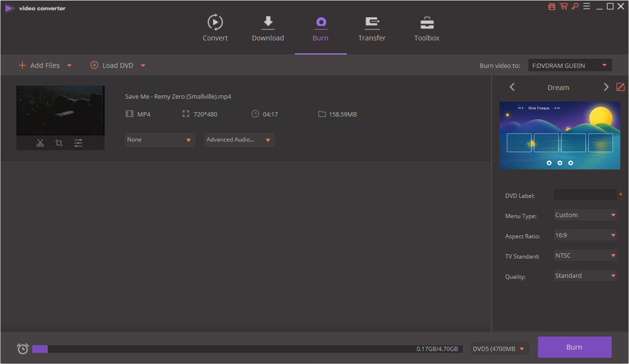Click the key registration icon
Viewport: 629px width, 364px height.
pyautogui.click(x=575, y=6)
